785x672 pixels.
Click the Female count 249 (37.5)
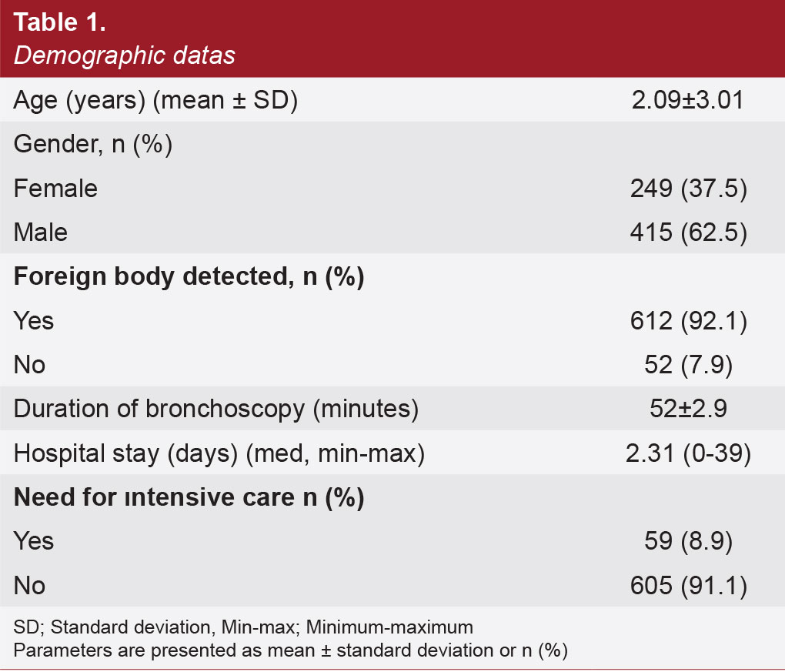point(688,189)
